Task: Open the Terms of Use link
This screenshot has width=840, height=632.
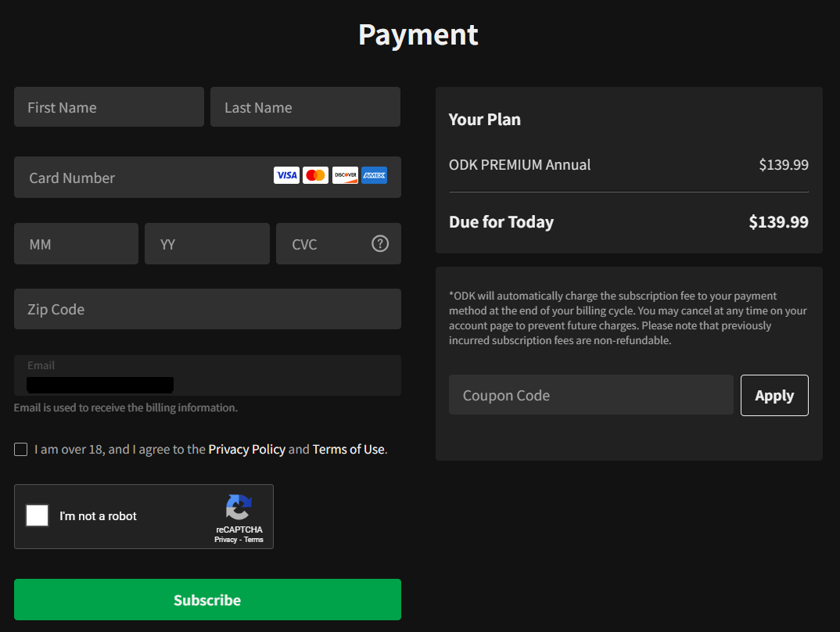Action: (x=348, y=450)
